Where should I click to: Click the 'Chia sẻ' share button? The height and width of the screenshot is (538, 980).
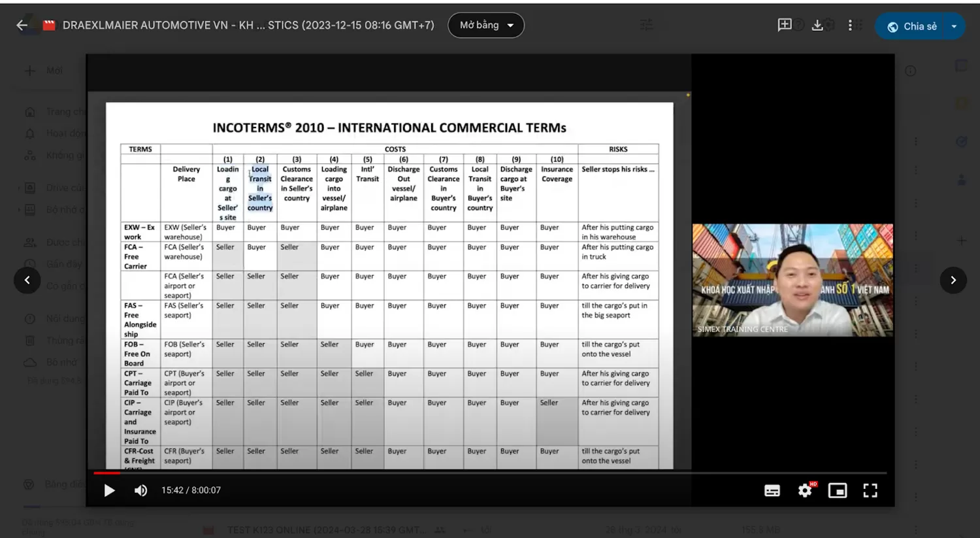point(913,26)
